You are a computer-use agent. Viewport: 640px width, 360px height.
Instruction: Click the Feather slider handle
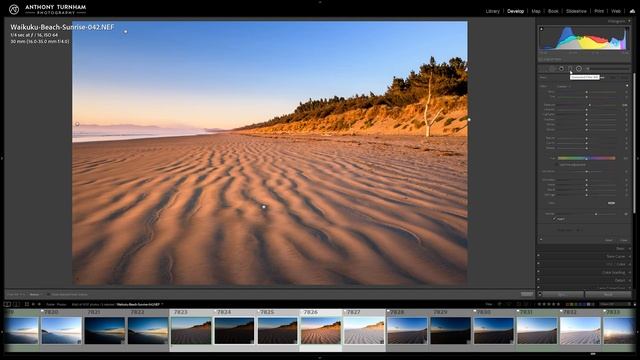tap(596, 214)
